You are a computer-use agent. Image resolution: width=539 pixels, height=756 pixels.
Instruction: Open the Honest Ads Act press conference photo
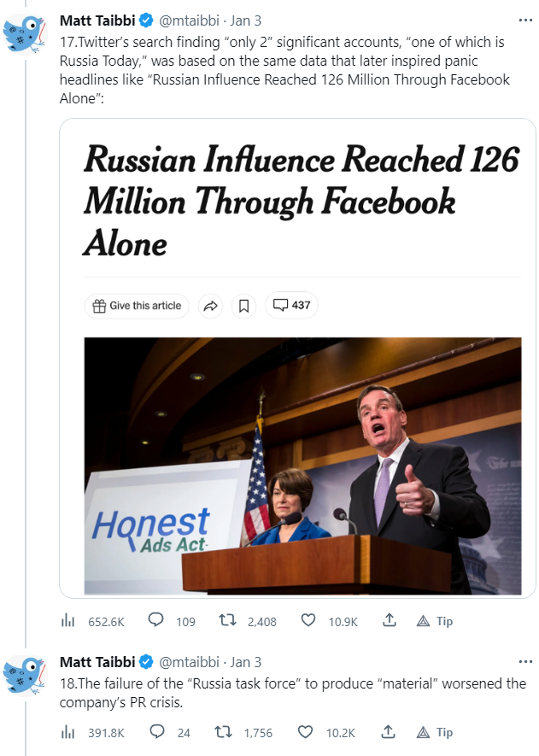point(302,466)
